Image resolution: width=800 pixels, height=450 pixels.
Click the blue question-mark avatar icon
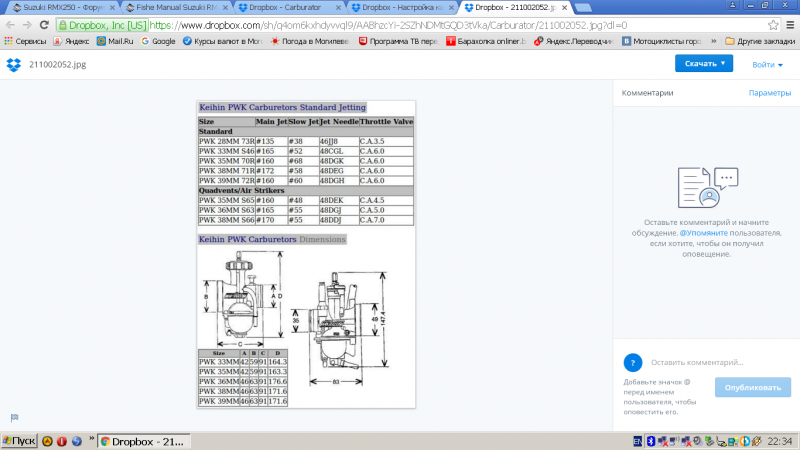[x=633, y=363]
